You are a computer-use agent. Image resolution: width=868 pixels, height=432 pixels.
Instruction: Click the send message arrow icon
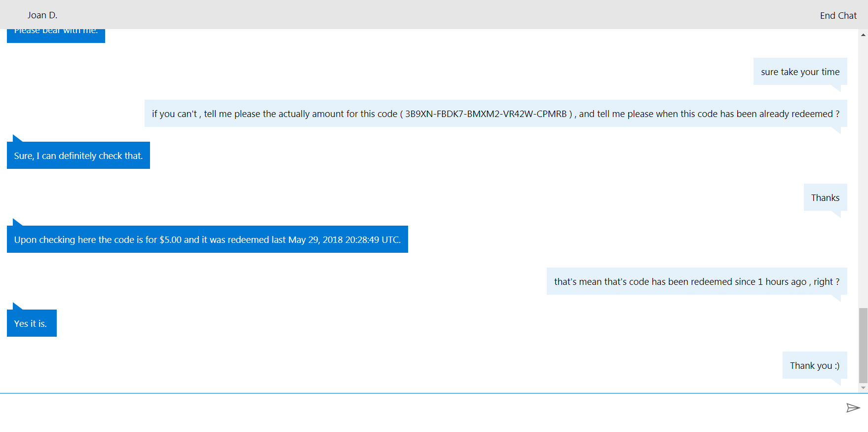click(x=853, y=407)
